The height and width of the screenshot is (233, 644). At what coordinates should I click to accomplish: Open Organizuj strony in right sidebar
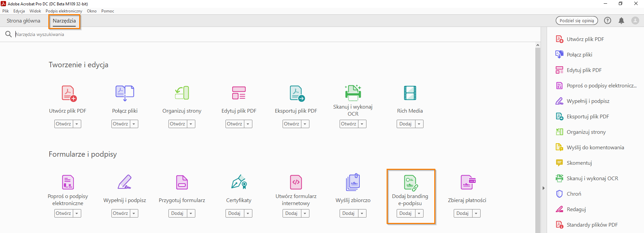coord(581,132)
